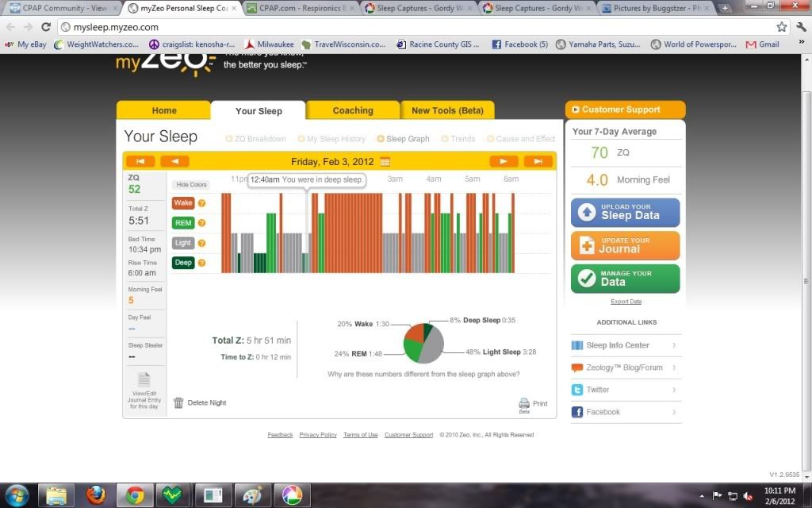The width and height of the screenshot is (812, 508).
Task: Expand Zeology Blog/Forum link chevron
Action: (674, 368)
